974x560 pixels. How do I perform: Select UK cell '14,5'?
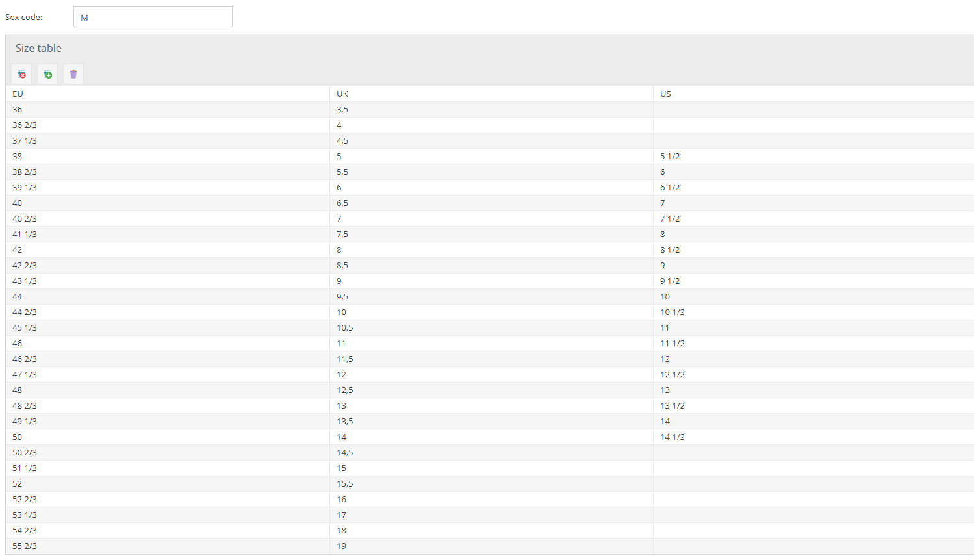[x=491, y=452]
